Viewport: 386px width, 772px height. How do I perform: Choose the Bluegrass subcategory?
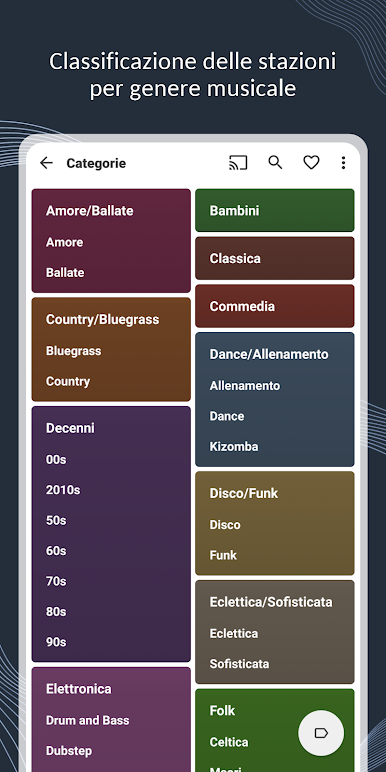coord(73,351)
